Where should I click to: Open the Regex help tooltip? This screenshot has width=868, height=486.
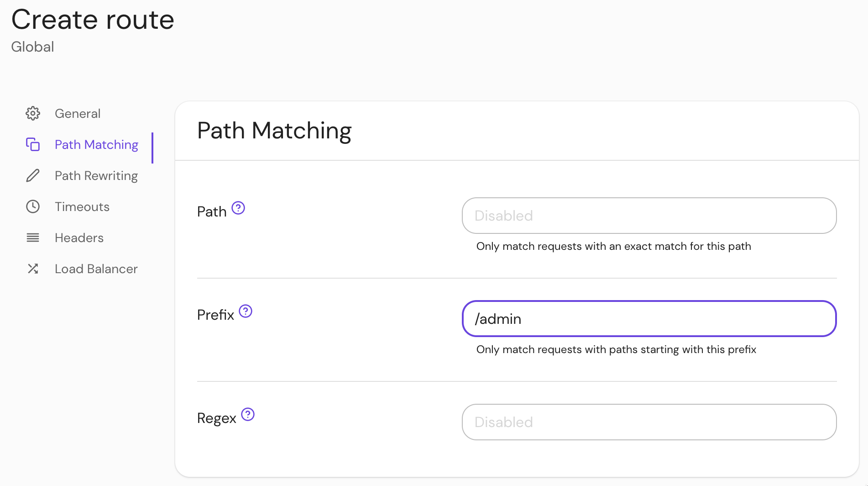click(247, 414)
